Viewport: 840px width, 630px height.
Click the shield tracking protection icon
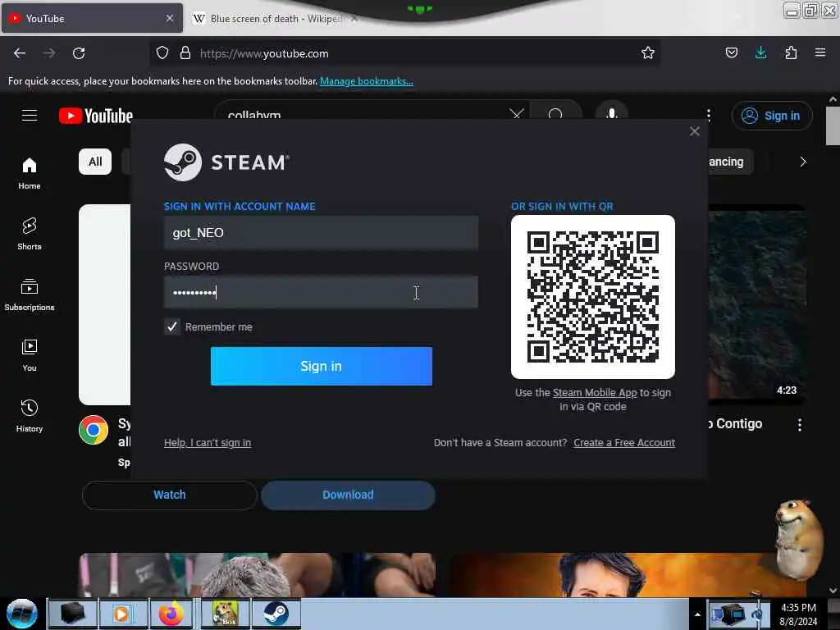pyautogui.click(x=162, y=53)
